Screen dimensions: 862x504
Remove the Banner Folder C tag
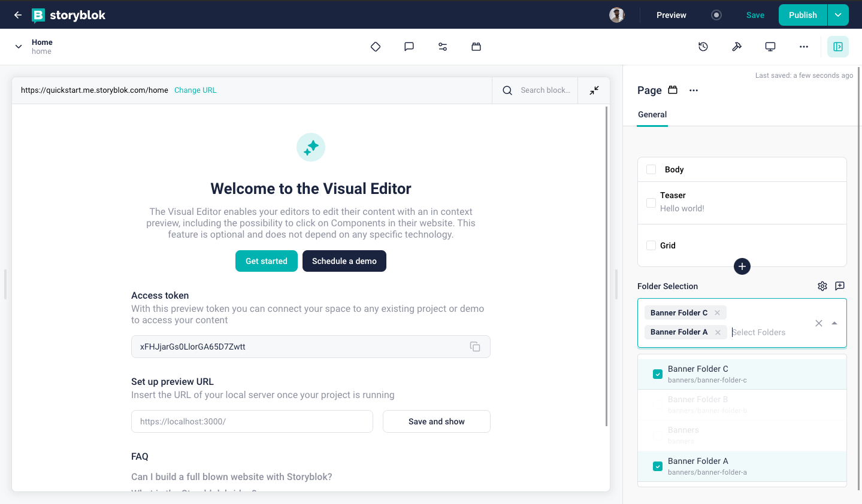(717, 312)
